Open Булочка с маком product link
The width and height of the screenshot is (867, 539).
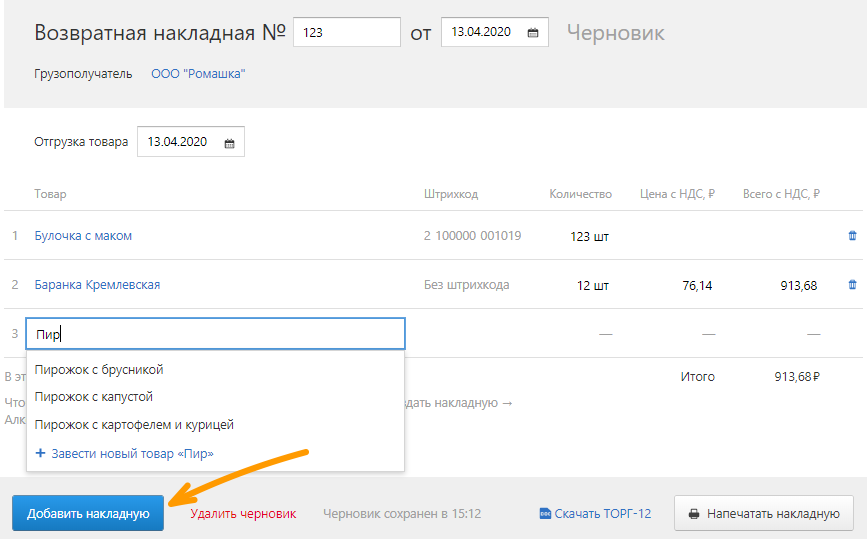[83, 236]
